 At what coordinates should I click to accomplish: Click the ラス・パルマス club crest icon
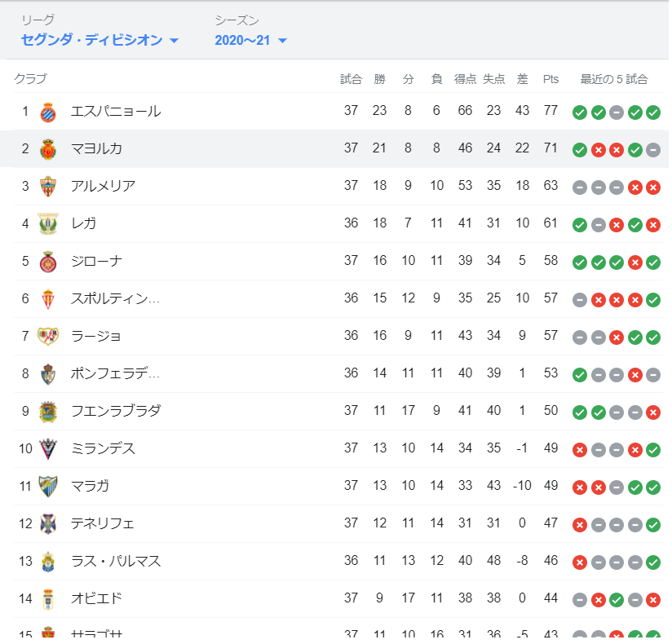pyautogui.click(x=48, y=562)
